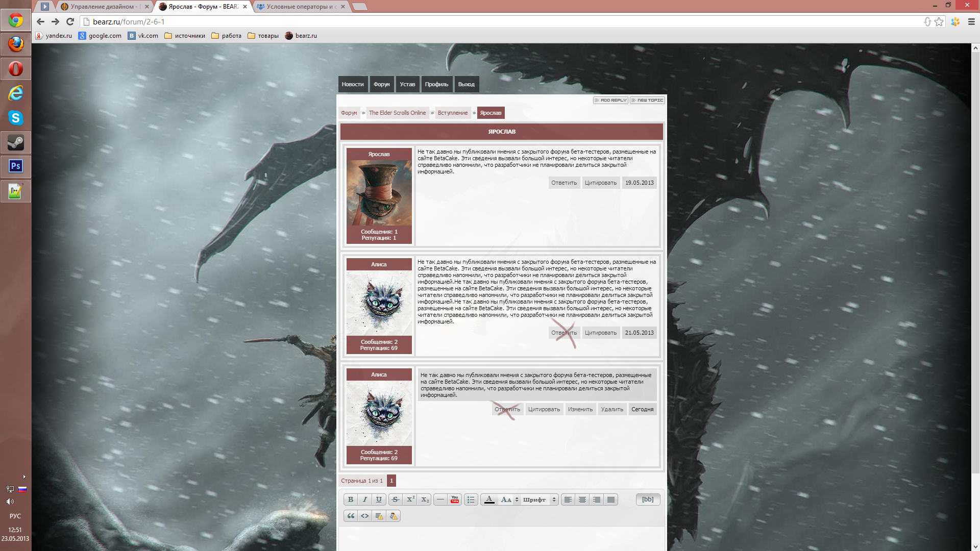
Task: Click the superscript X² icon
Action: coord(410,499)
